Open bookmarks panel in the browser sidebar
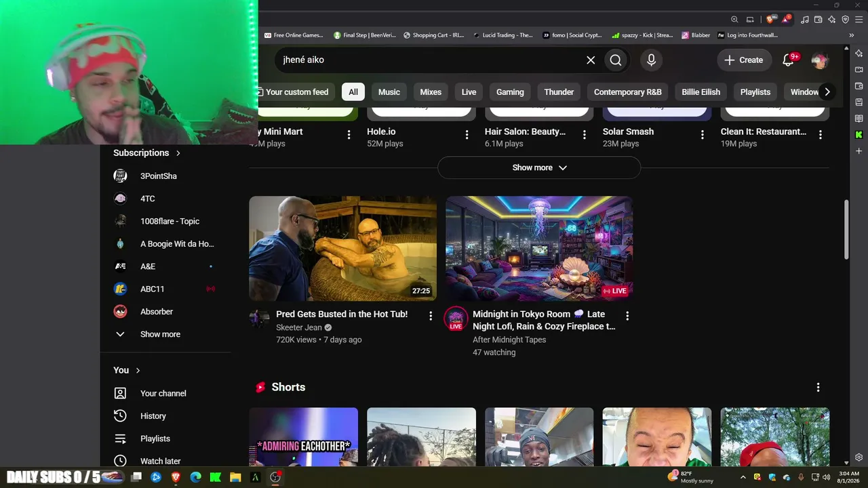The height and width of the screenshot is (488, 868). pos(859,102)
